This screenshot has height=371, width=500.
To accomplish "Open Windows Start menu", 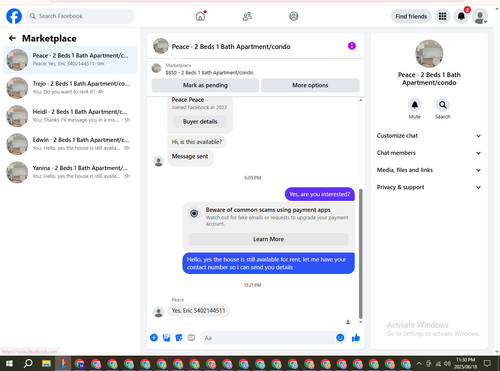I will point(9,363).
